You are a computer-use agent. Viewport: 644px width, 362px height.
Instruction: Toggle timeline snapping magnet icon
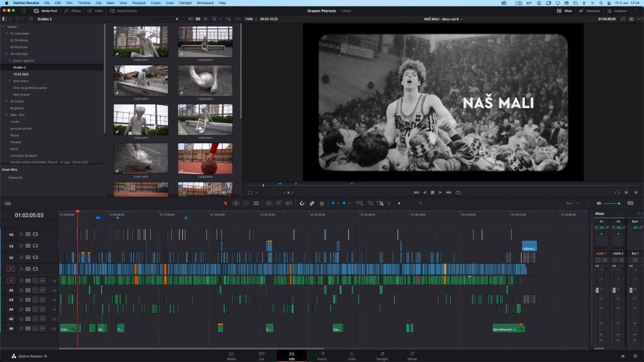tap(302, 203)
